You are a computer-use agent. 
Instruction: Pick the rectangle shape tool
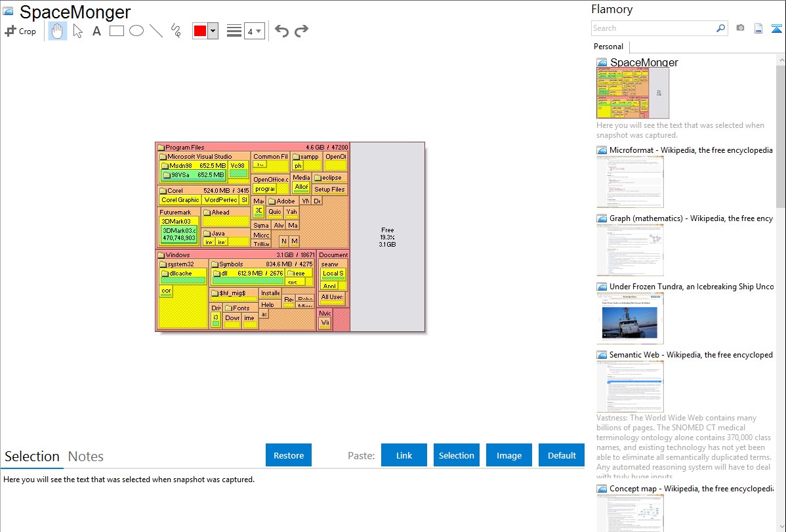(x=117, y=31)
